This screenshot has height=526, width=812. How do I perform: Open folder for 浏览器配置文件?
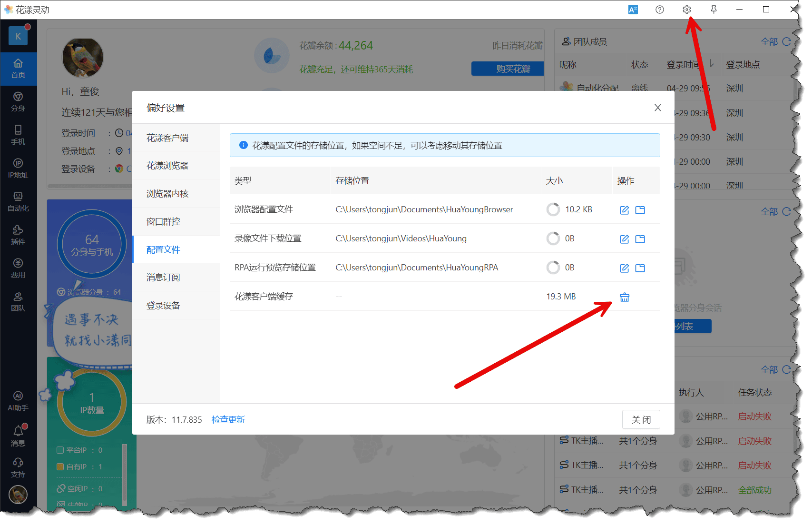640,210
